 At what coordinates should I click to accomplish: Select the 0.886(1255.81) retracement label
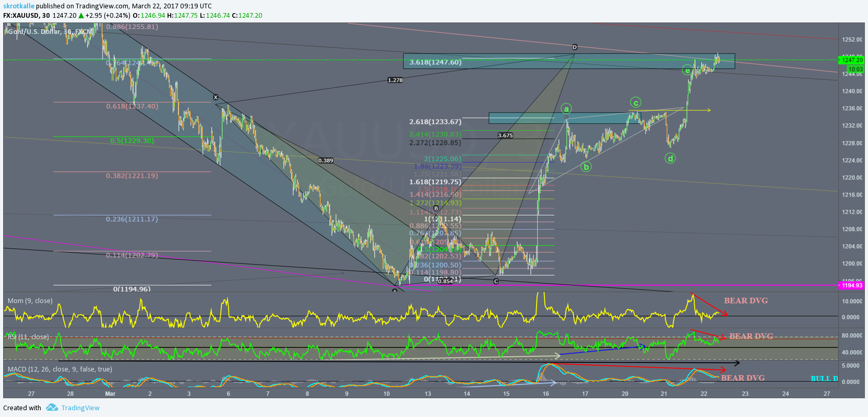tap(132, 27)
